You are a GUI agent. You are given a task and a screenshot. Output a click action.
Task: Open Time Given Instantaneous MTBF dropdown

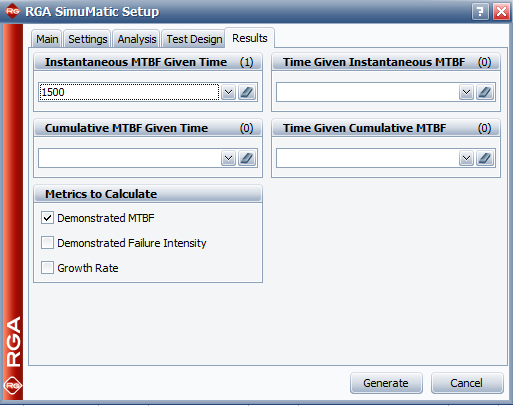click(466, 92)
